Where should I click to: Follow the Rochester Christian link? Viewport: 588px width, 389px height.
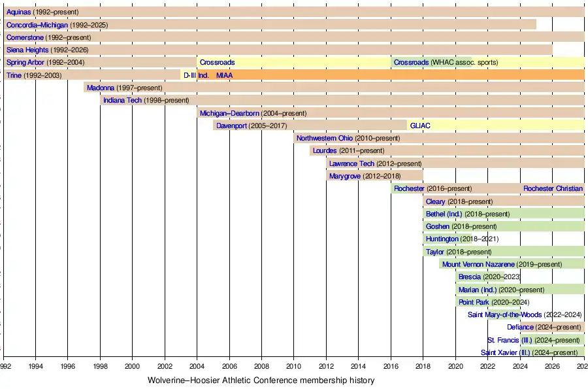(x=553, y=188)
